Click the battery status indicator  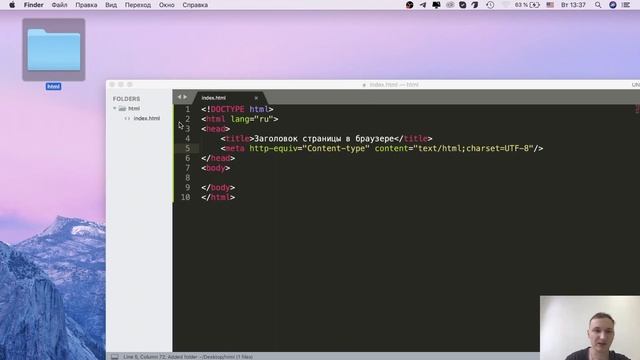527,5
